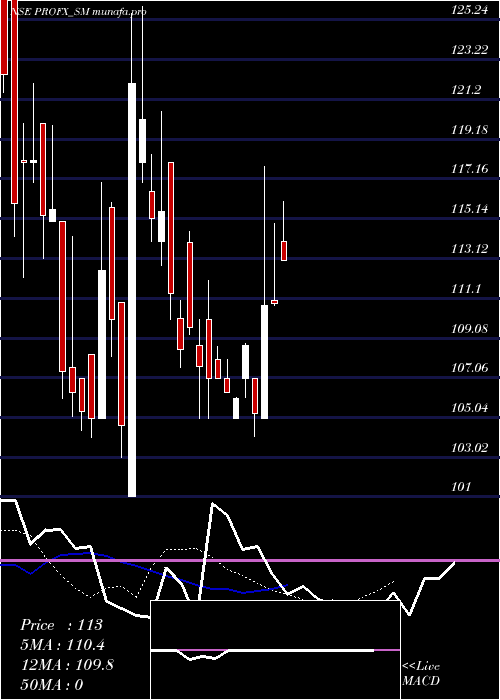Click the MACD histogram inset box
The width and height of the screenshot is (500, 700).
[275, 650]
